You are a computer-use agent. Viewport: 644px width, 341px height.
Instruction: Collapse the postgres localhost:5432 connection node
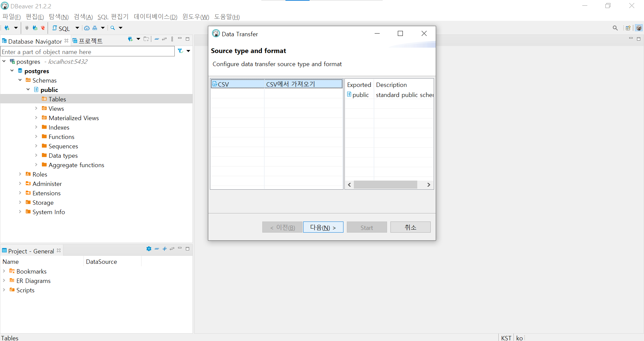[x=4, y=61]
